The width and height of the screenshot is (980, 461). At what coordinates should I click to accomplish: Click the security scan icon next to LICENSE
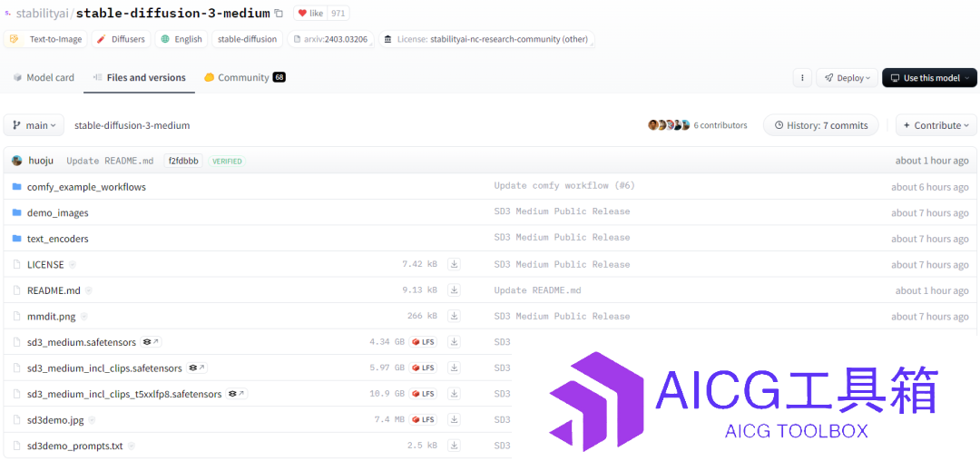click(x=73, y=265)
